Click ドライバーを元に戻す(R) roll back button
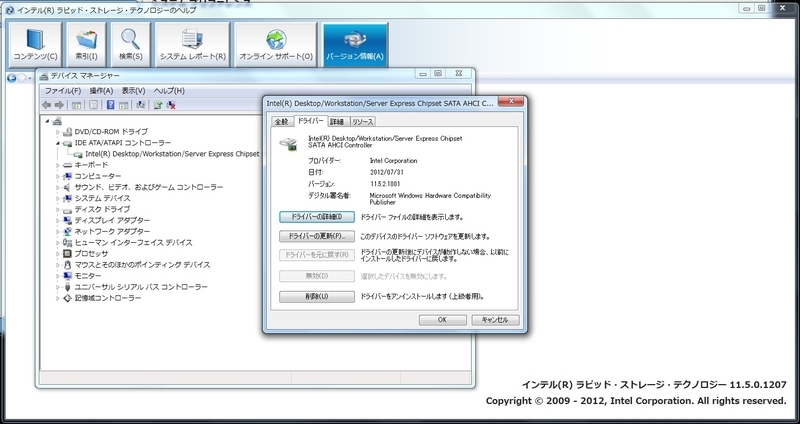Screen dimensions: 800x424 coord(317,255)
